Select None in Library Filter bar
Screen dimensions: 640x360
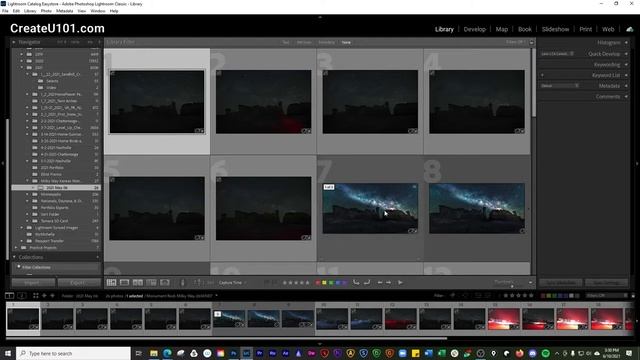(x=346, y=42)
